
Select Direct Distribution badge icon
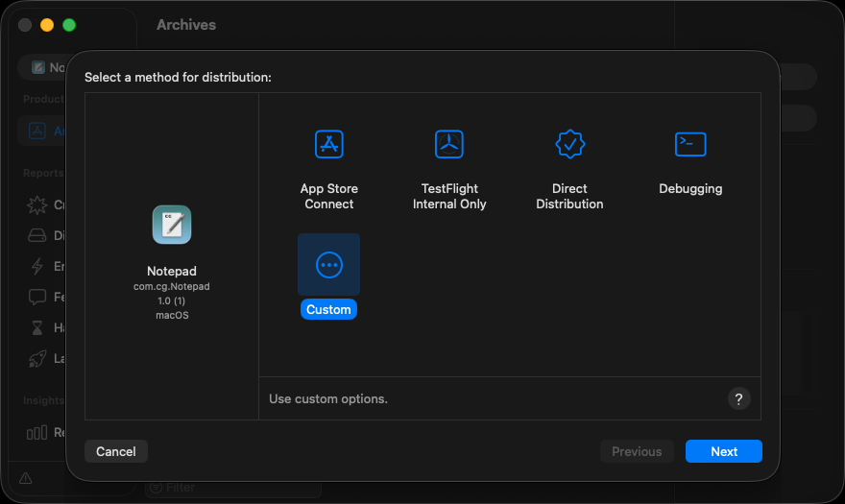click(569, 145)
